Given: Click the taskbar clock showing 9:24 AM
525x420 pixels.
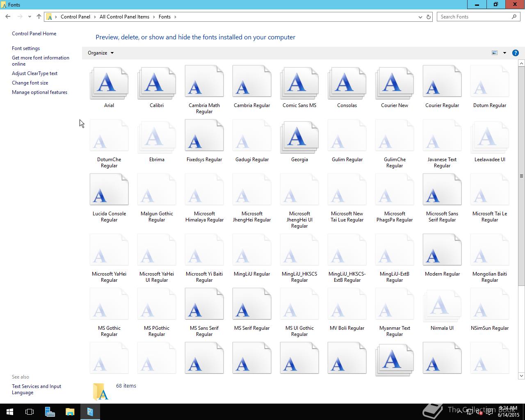Looking at the screenshot, I should click(508, 412).
